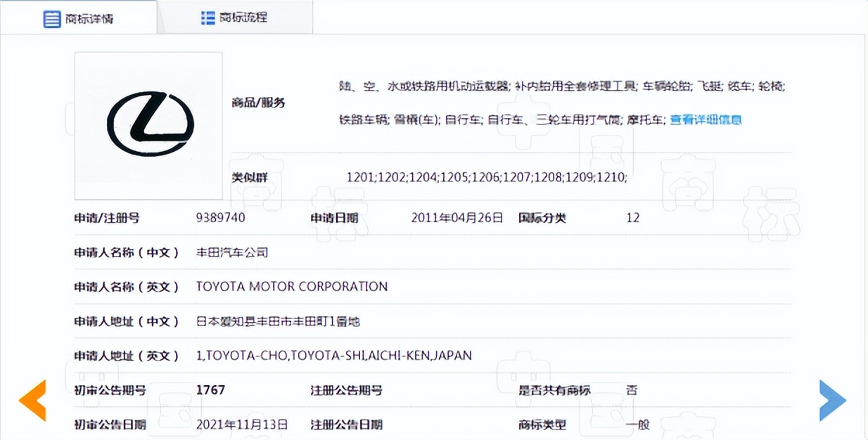Open the 查看详细信息 link
The height and width of the screenshot is (440, 868).
coord(706,119)
